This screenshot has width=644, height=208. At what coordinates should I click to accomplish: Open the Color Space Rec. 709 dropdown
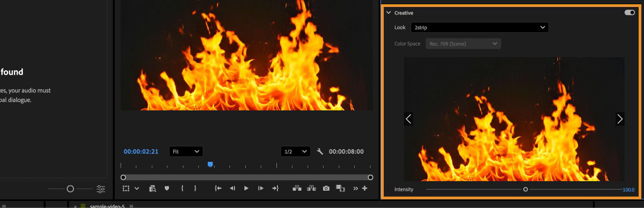coord(463,43)
